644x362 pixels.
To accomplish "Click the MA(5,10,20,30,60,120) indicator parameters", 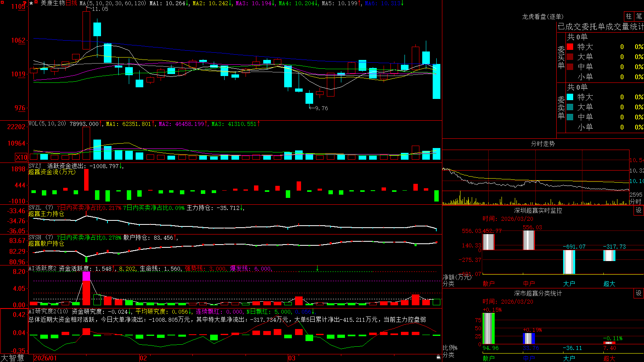I will 113,3.
